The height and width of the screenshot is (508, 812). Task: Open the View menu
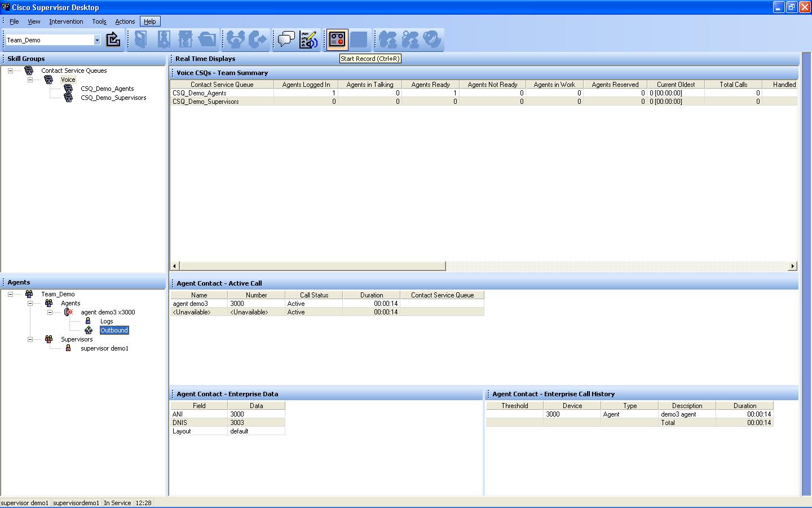pos(34,21)
